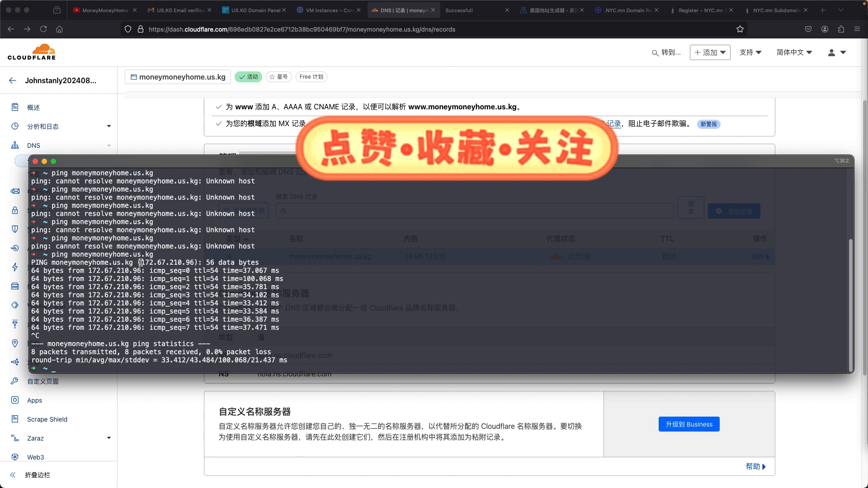The image size is (868, 488).
Task: Open 概述 overview in the sidebar
Action: tap(33, 107)
